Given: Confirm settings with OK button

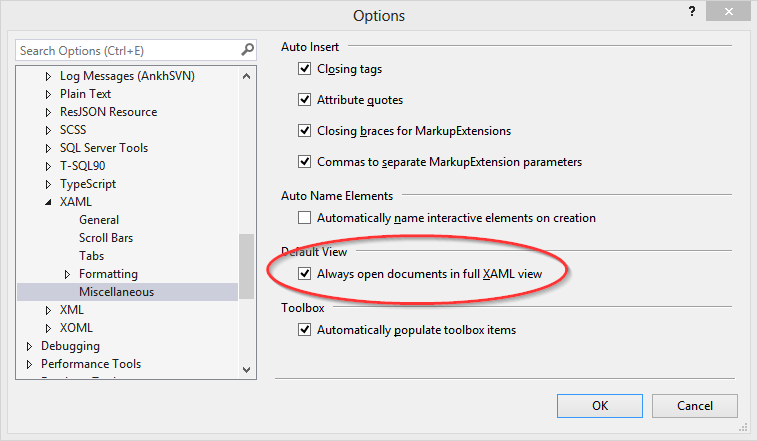Looking at the screenshot, I should point(600,406).
